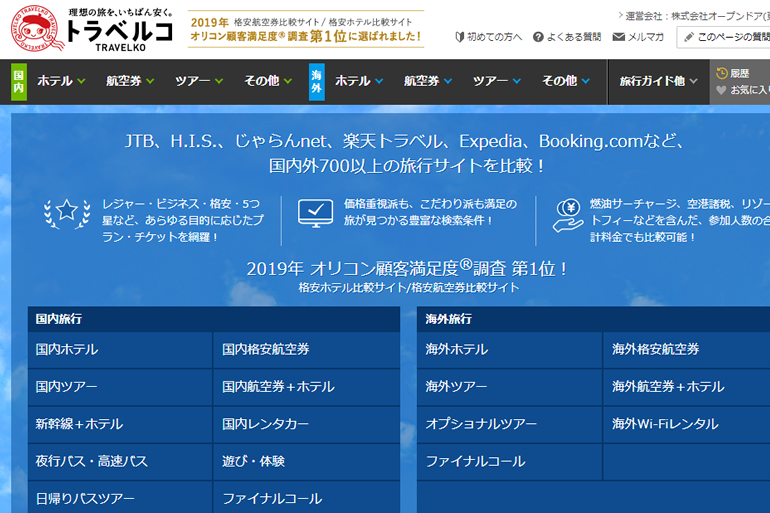Expand the overseas ホテル dropdown menu
Viewport: 770px width, 513px height.
[359, 81]
